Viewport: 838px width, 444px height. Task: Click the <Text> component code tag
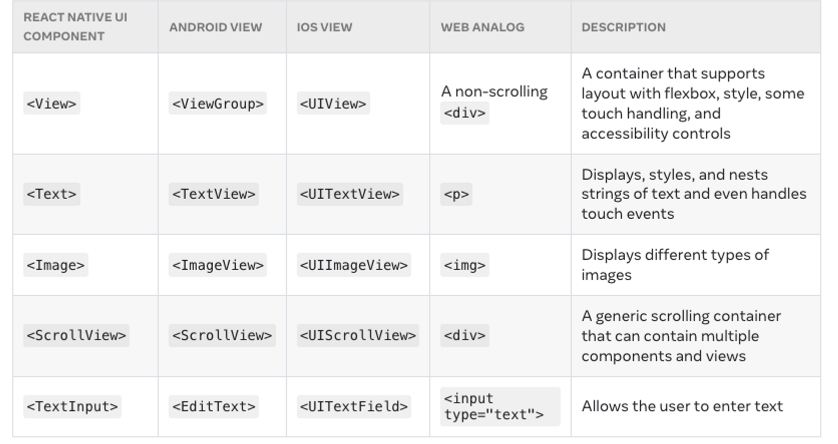[x=52, y=194]
